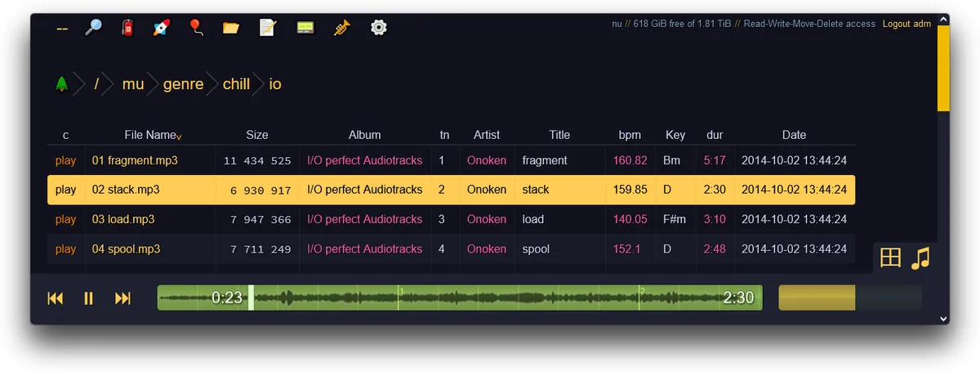Image resolution: width=980 pixels, height=372 pixels.
Task: Sort the list by File Name
Action: click(x=150, y=135)
